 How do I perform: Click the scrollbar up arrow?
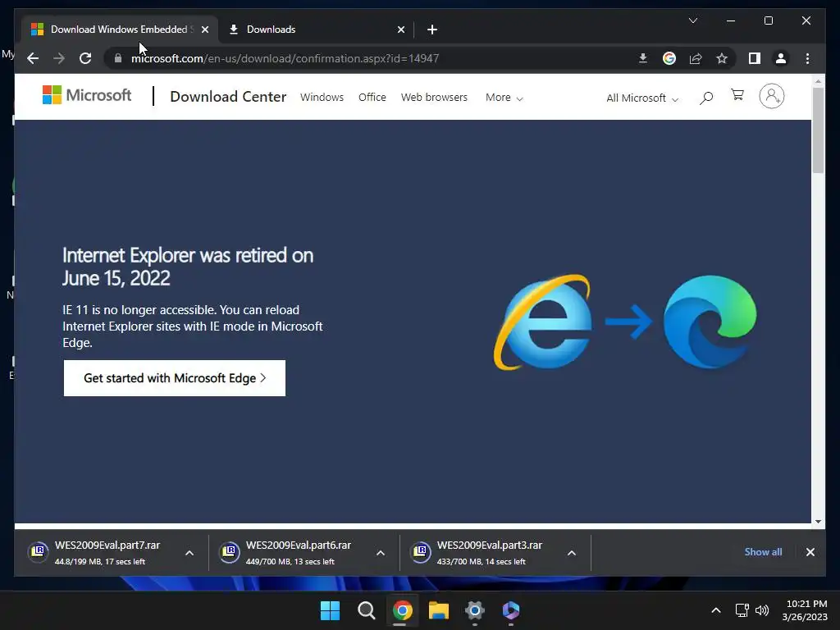[x=818, y=81]
